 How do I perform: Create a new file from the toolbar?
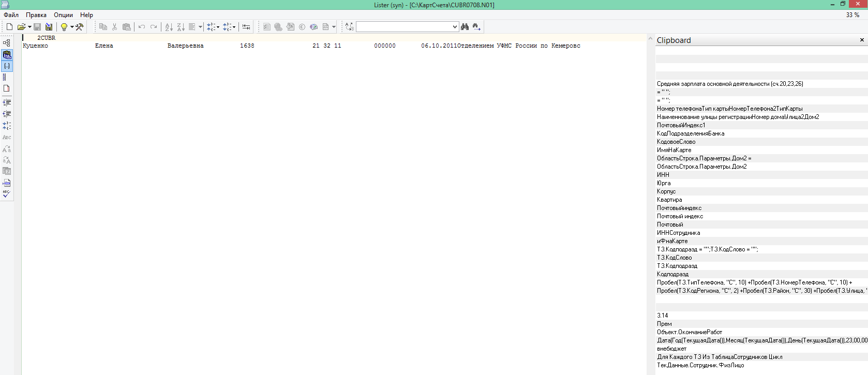tap(9, 27)
